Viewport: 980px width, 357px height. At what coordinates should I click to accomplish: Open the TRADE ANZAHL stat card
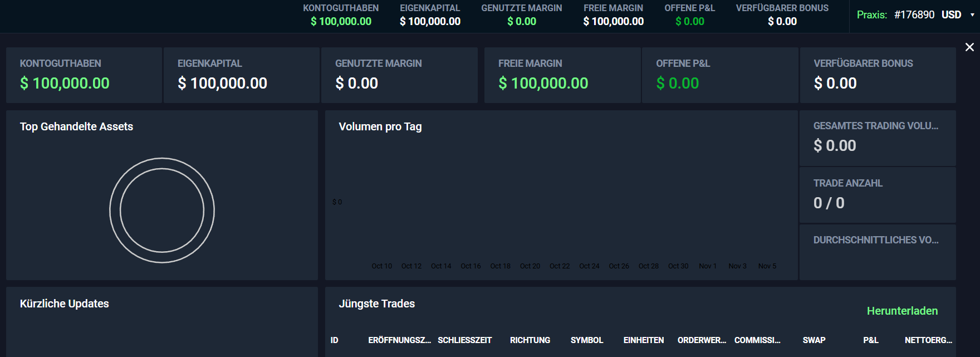click(x=878, y=195)
